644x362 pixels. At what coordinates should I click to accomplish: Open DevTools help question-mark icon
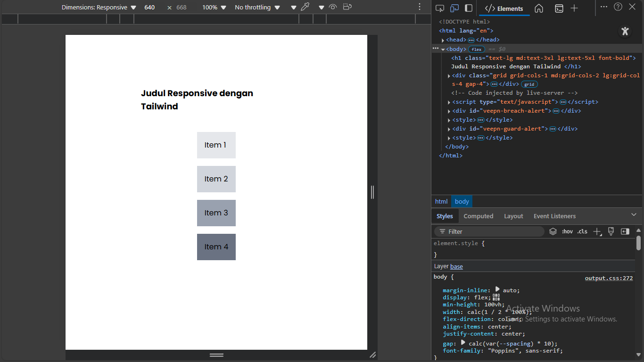point(618,7)
